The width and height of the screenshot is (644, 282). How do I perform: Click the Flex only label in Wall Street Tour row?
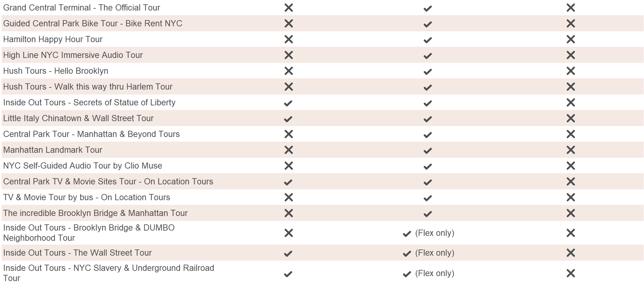click(x=435, y=253)
